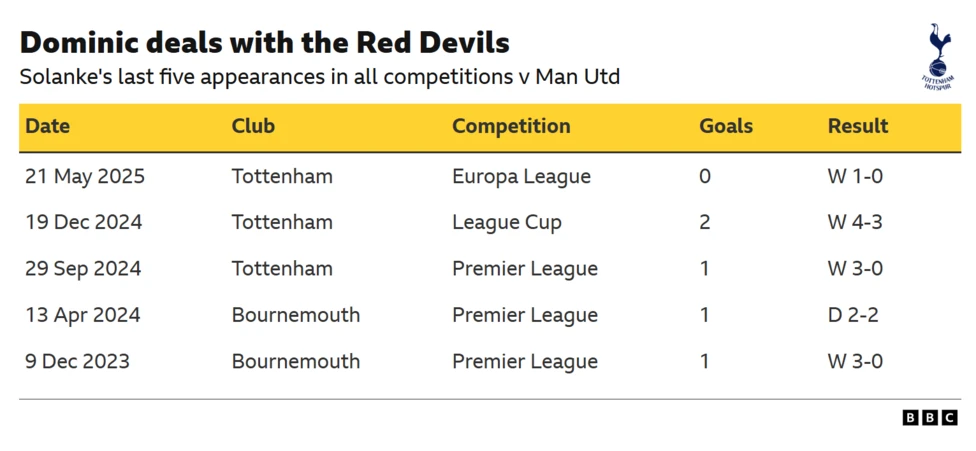This screenshot has height=451, width=976.
Task: Select the W 1-0 result cell
Action: tap(855, 177)
